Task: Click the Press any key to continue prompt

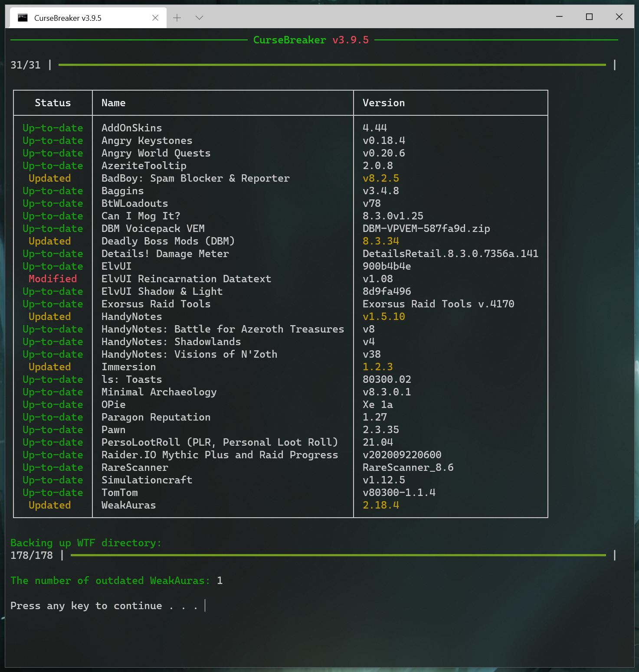Action: click(104, 606)
